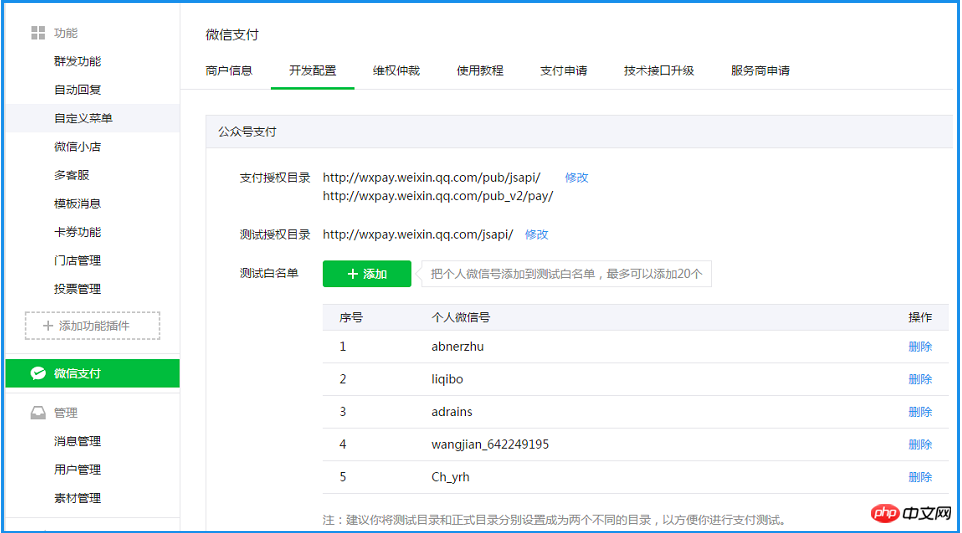Viewport: 962px width, 533px height.
Task: Switch to the 支付申请 tab
Action: pos(563,71)
